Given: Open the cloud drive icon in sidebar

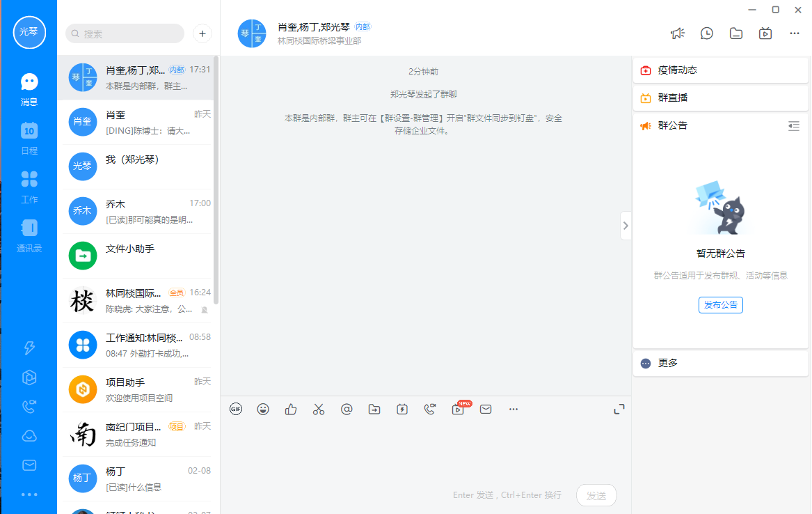Looking at the screenshot, I should coord(29,436).
